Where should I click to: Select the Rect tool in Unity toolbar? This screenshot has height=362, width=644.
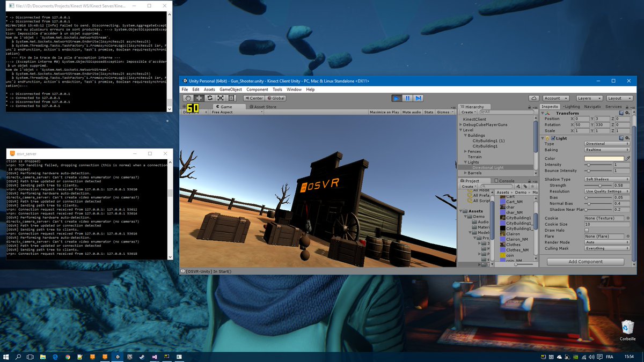pos(231,98)
